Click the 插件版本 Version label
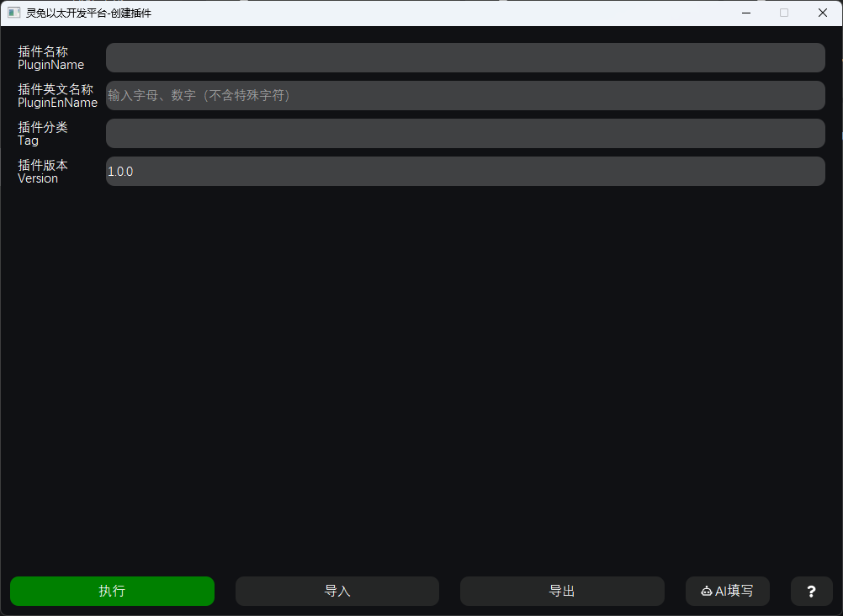Viewport: 843px width, 616px height. (x=43, y=172)
